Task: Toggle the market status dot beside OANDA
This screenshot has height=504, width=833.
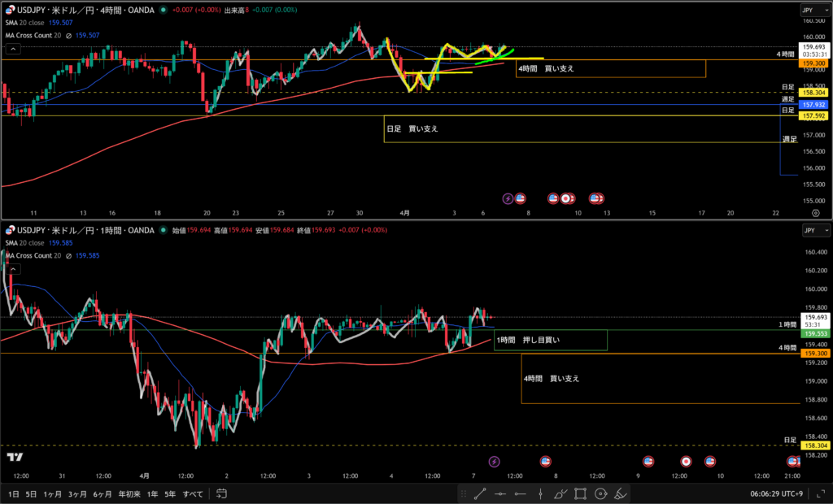Action: click(x=164, y=10)
